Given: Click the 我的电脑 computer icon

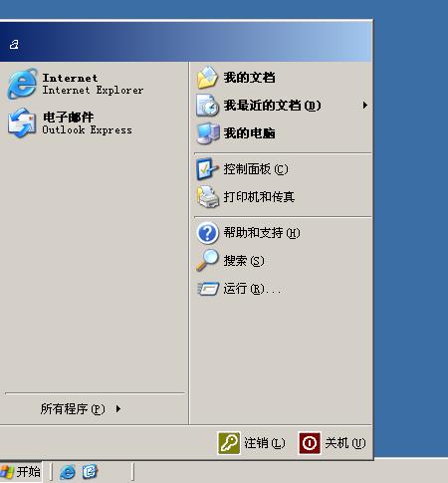Looking at the screenshot, I should (208, 133).
